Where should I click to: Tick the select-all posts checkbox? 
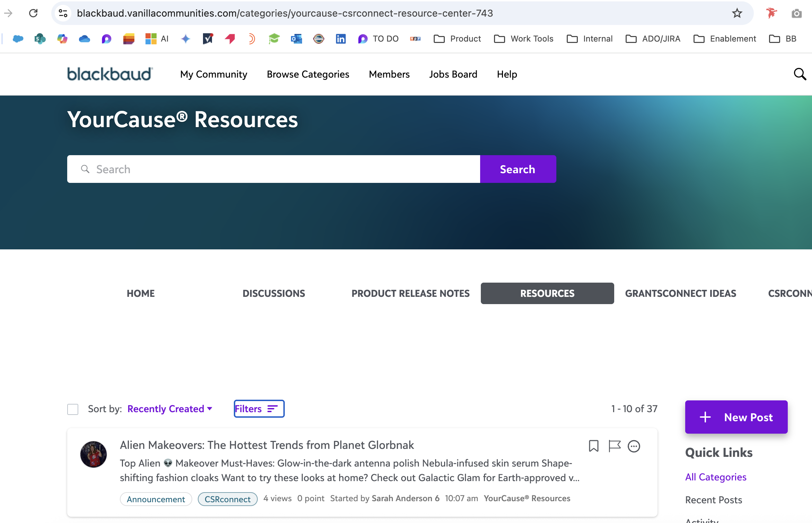[x=73, y=409]
